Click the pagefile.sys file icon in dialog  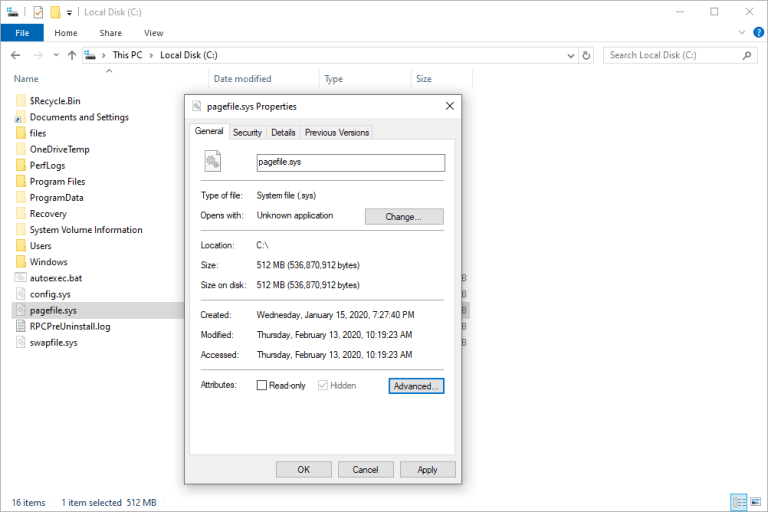tap(213, 161)
